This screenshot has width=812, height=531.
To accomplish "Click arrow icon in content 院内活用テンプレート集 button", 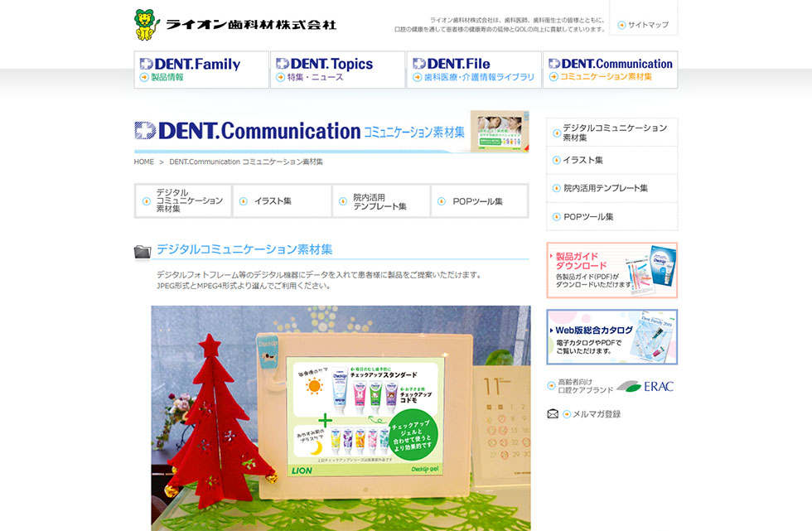I will pos(343,201).
